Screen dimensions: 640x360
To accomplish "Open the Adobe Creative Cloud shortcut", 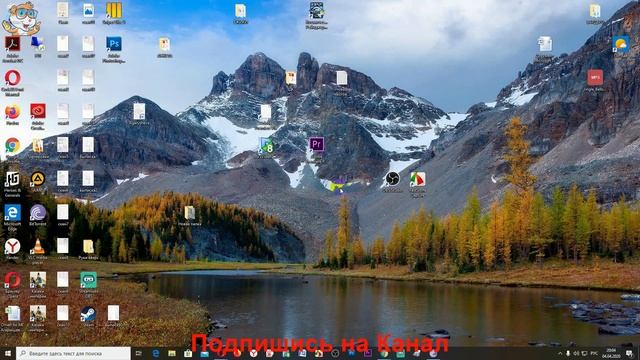I will pyautogui.click(x=38, y=111).
